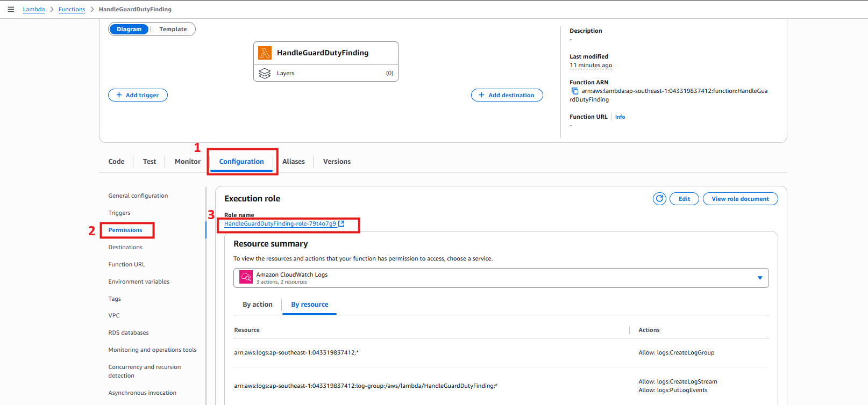Go to Functions breadcrumb
Screen dimensions: 868x405
[x=72, y=9]
